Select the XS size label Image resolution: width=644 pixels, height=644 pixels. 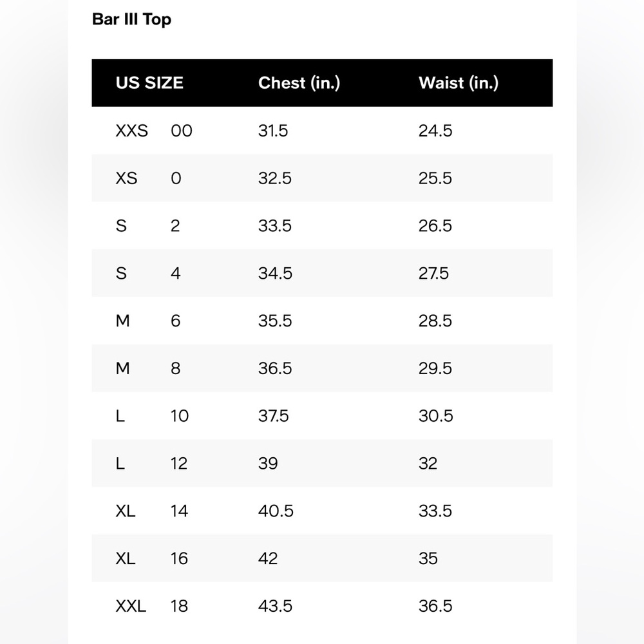(126, 178)
